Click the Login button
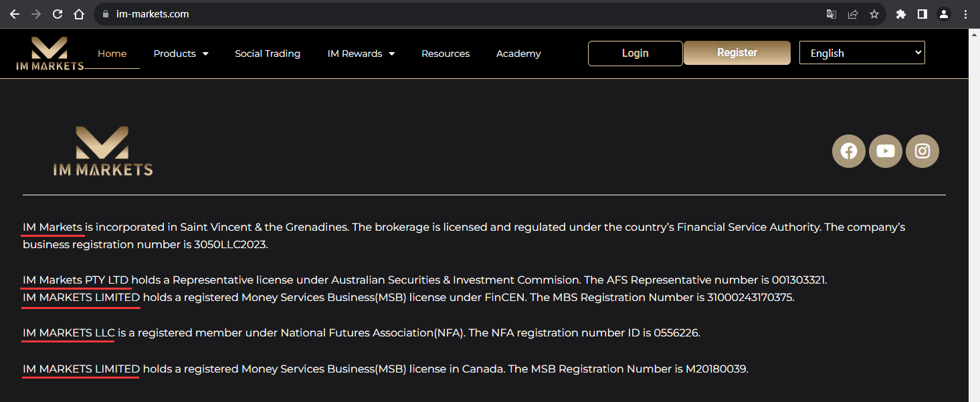980x402 pixels. tap(635, 54)
